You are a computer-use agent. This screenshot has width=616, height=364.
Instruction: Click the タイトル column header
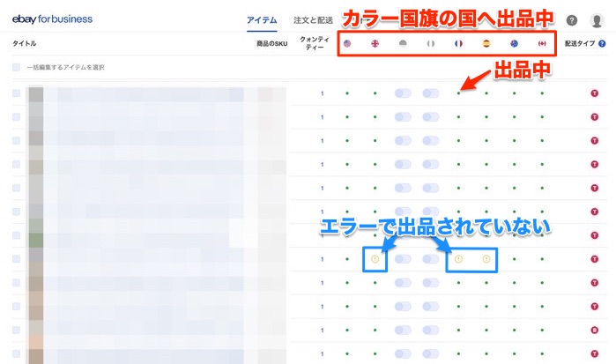pos(25,43)
